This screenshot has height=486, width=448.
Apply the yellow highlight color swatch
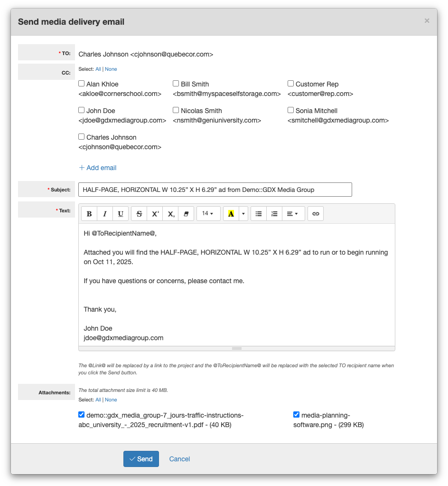231,214
